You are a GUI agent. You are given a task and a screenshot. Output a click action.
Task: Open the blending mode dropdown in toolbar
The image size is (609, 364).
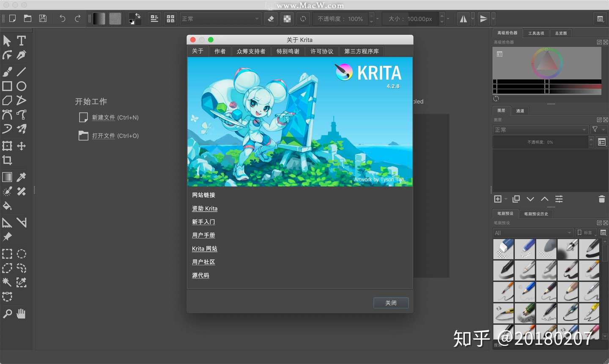(x=220, y=19)
